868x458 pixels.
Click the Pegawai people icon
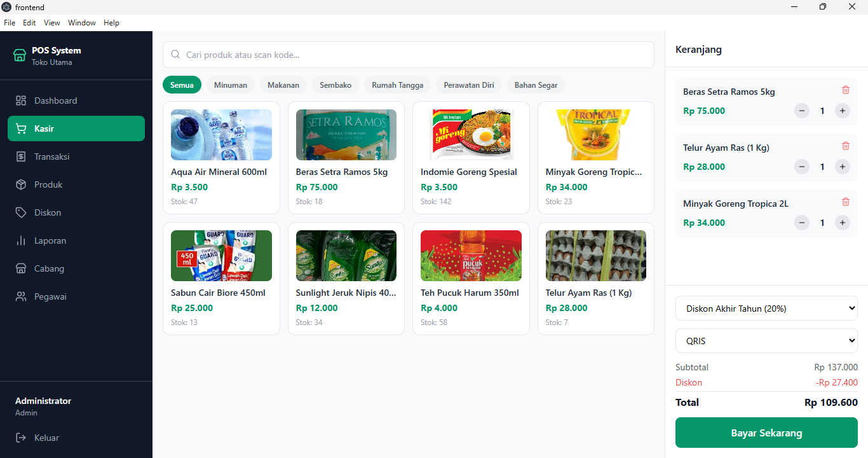[21, 296]
